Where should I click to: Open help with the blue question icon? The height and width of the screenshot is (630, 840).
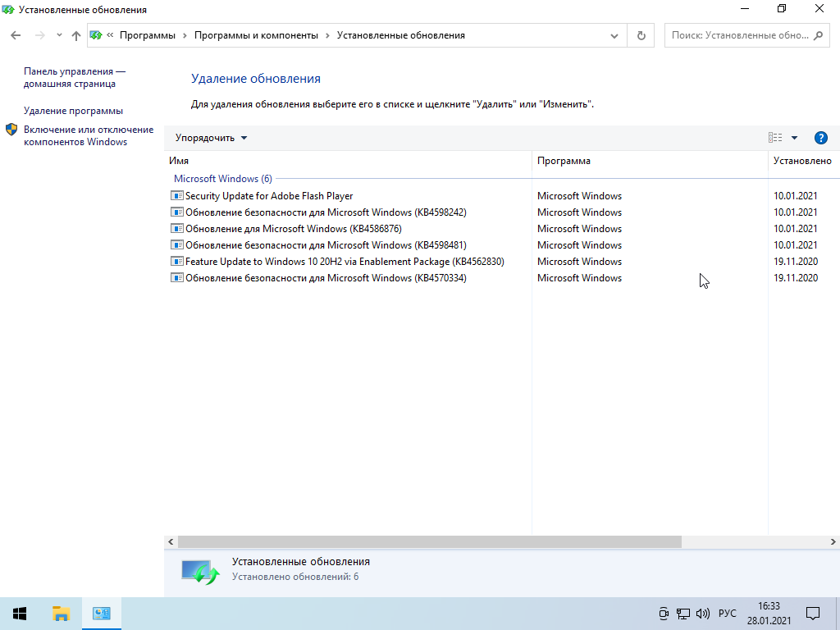pos(820,138)
